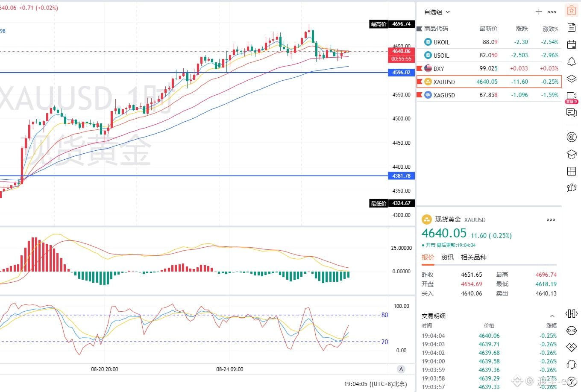Click the flag icon in watchlist header
Image resolution: width=581 pixels, height=392 pixels.
[x=420, y=29]
